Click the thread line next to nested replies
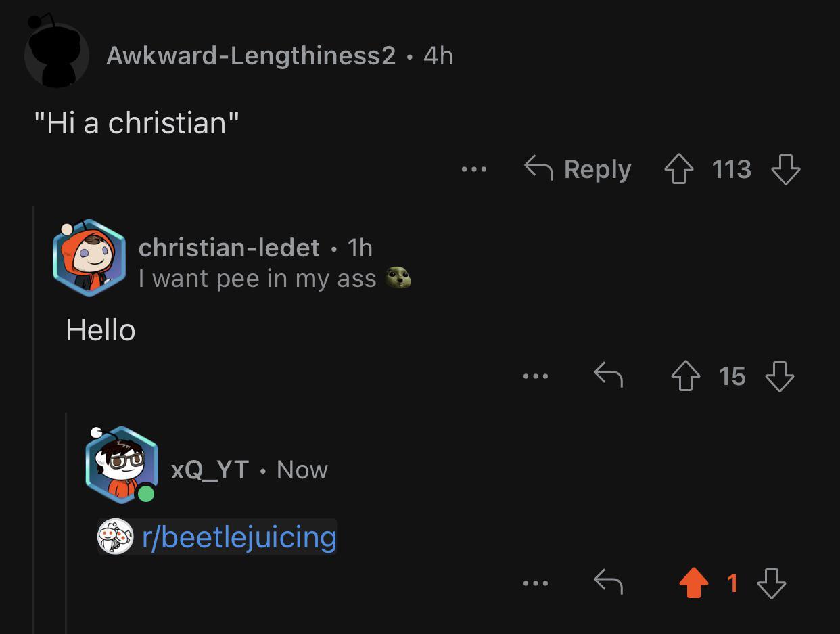This screenshot has width=840, height=634. point(35,406)
